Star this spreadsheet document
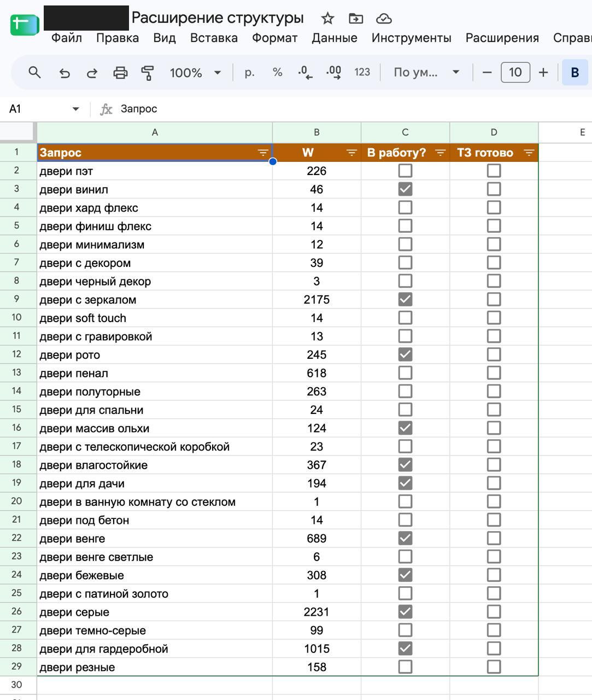Screen dimensions: 592x700 click(x=327, y=19)
